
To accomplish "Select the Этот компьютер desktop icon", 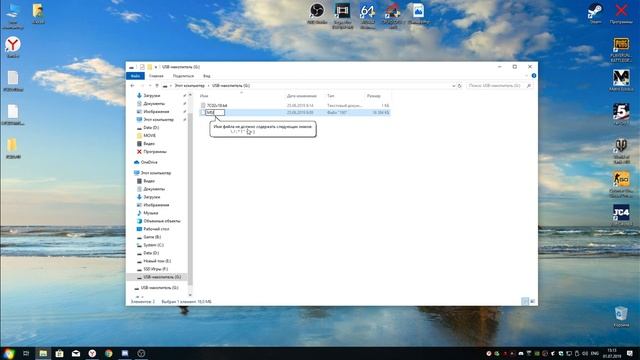I will 13,16.
